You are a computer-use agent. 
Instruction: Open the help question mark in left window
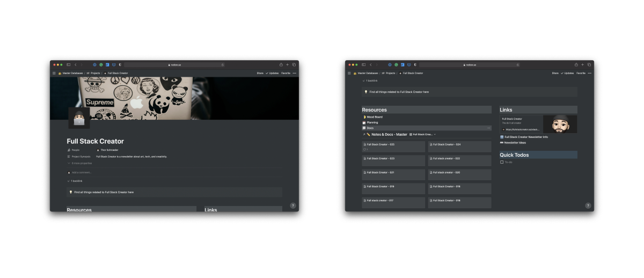coord(292,206)
